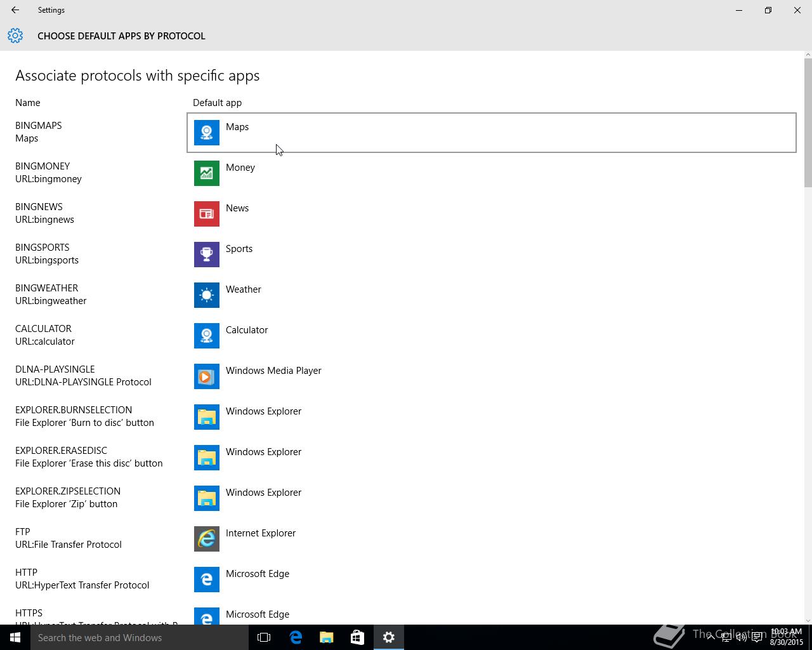Click the vertical scrollbar thumb
Image resolution: width=812 pixels, height=650 pixels.
(808, 123)
